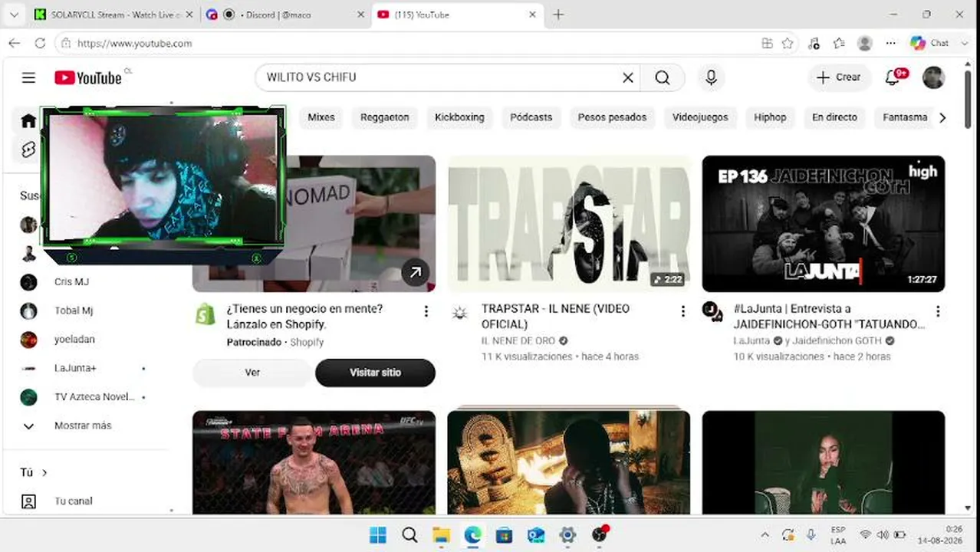
Task: Open the Windows Start menu
Action: pyautogui.click(x=378, y=535)
